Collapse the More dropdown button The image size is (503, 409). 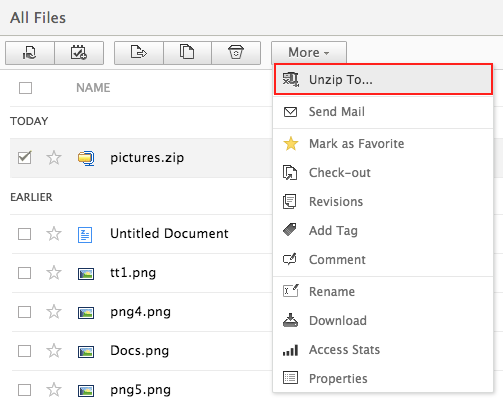click(x=309, y=53)
